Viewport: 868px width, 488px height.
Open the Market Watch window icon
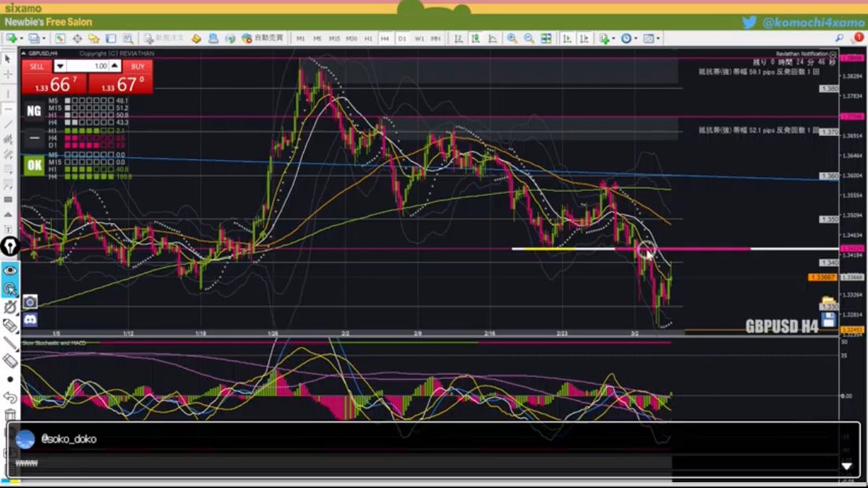coord(59,38)
